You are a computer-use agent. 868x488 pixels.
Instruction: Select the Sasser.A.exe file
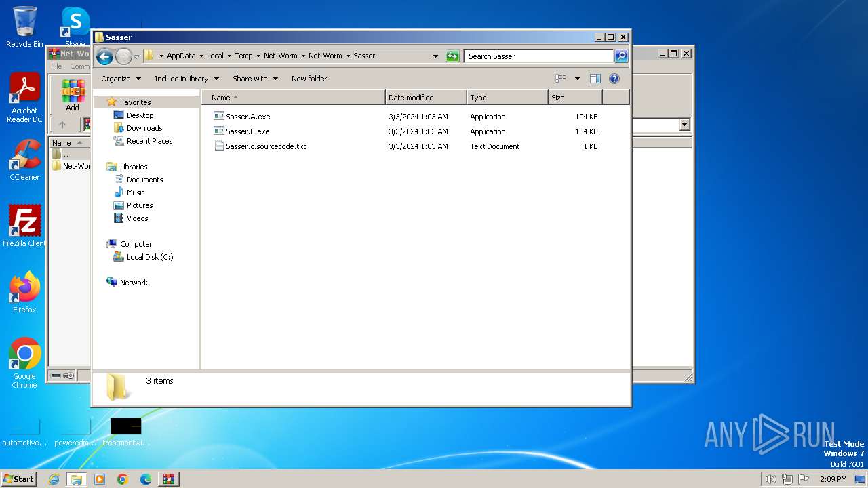coord(248,117)
